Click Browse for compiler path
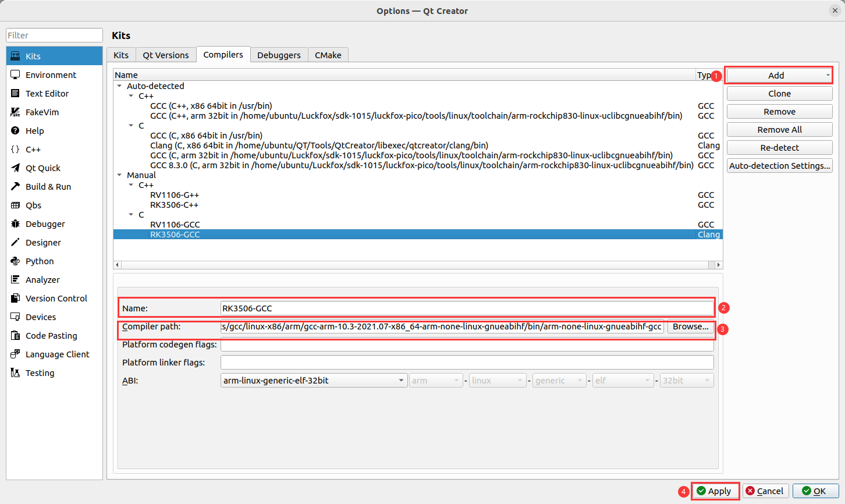The height and width of the screenshot is (504, 845). pos(690,327)
